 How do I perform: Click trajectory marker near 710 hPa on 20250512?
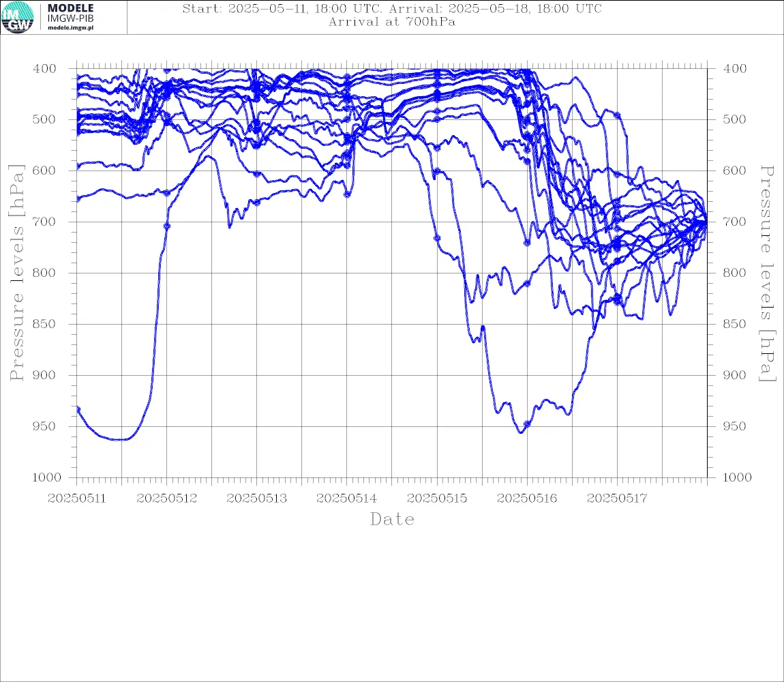[167, 226]
